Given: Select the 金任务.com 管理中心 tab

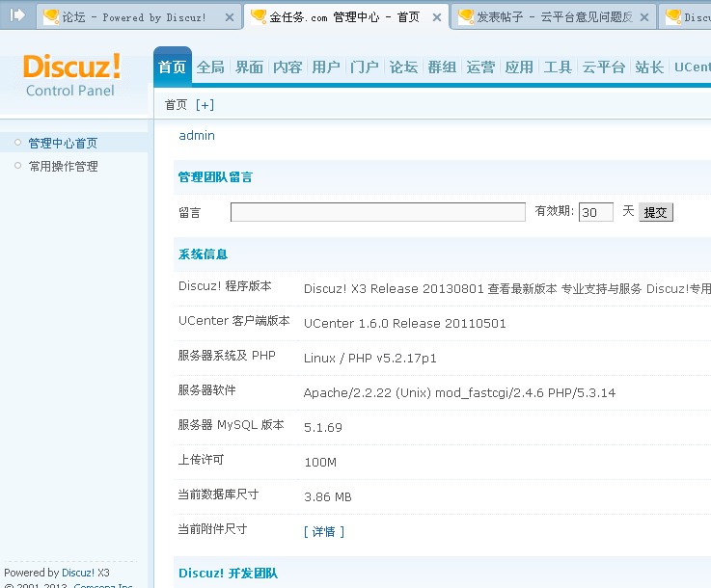Looking at the screenshot, I should tap(346, 16).
